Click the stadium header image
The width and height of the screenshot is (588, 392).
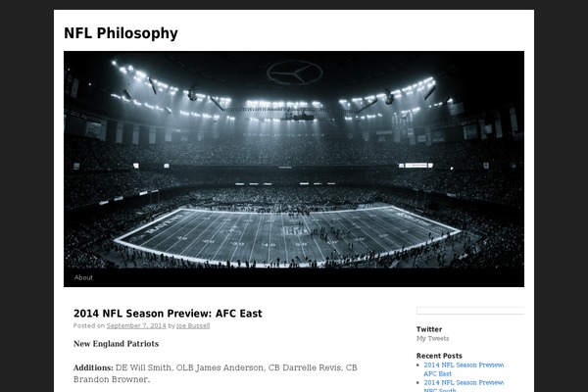pyautogui.click(x=294, y=160)
